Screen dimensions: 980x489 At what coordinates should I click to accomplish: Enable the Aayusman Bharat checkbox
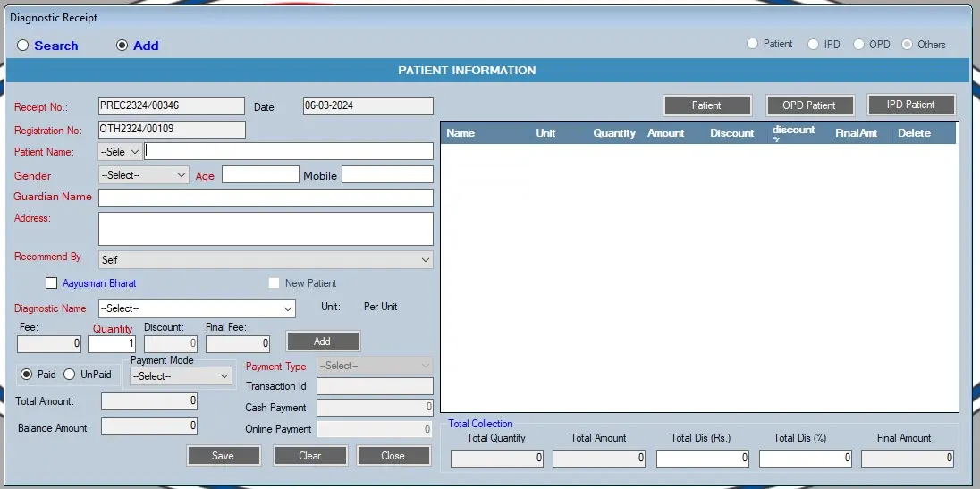51,283
